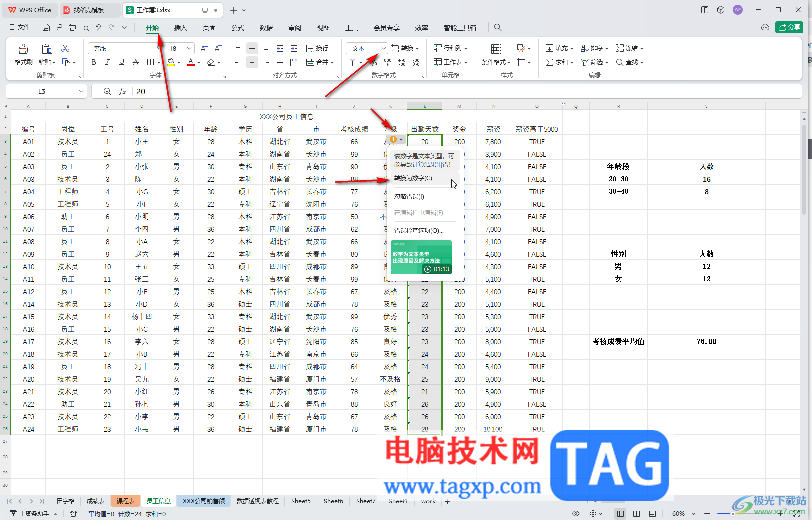Click the Insert Function fx icon
The image size is (812, 520).
point(122,91)
